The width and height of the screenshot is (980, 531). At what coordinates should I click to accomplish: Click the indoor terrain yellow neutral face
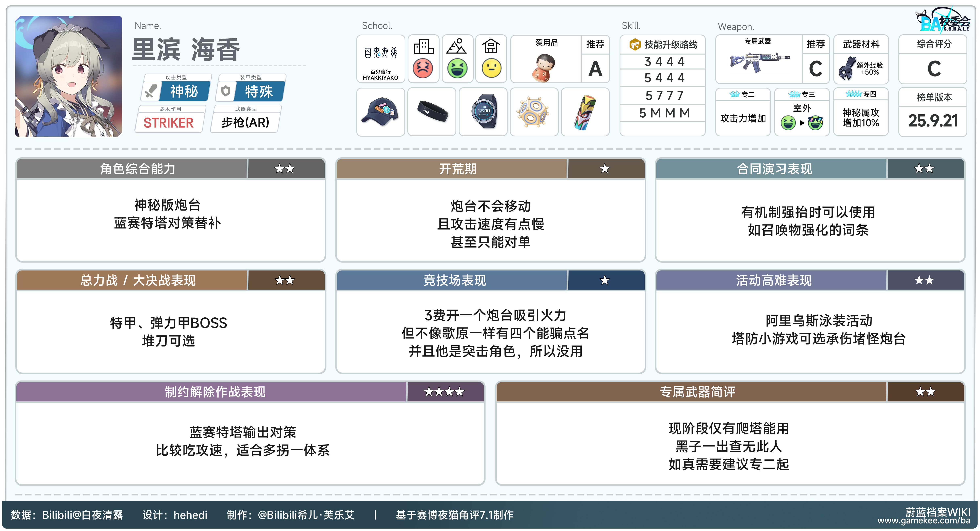491,68
